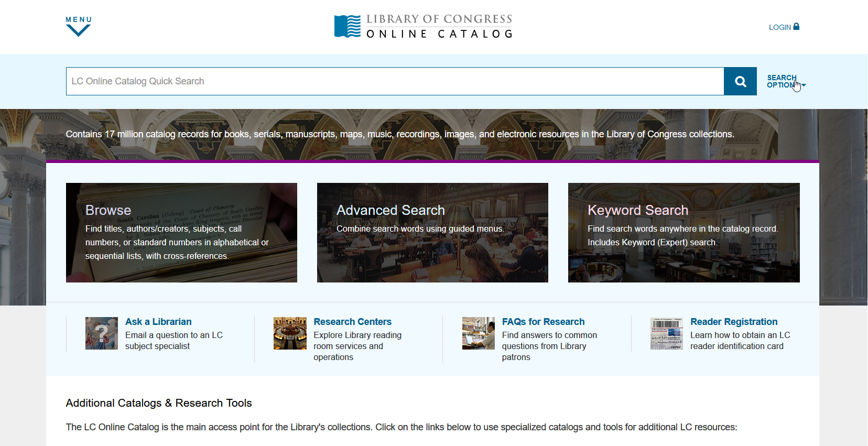Screen dimensions: 868x446
Task: Focus the LC Online Catalog Quick Search field
Action: tap(394, 81)
